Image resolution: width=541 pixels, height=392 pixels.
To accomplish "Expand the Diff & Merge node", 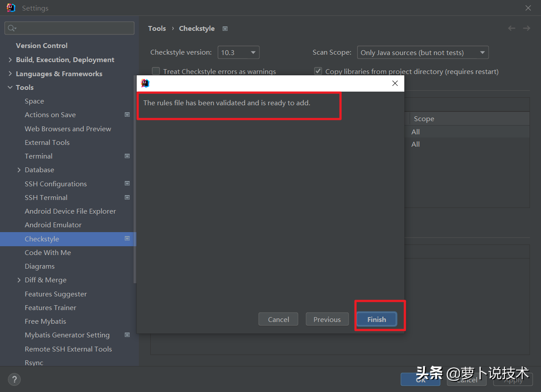I will coord(19,280).
